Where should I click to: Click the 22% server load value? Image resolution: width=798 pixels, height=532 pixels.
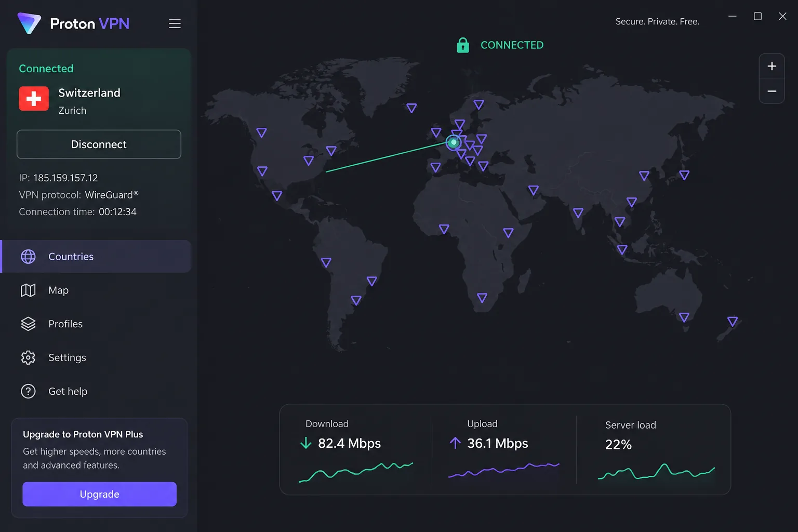point(618,445)
